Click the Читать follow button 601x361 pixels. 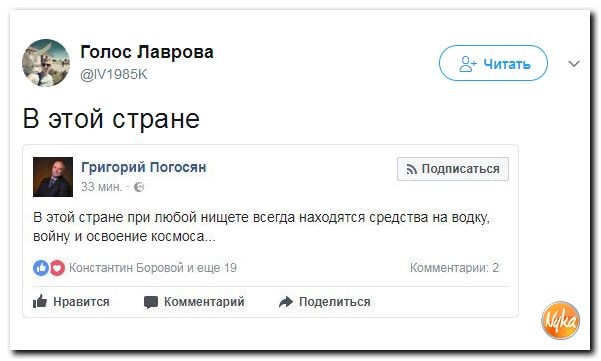493,63
